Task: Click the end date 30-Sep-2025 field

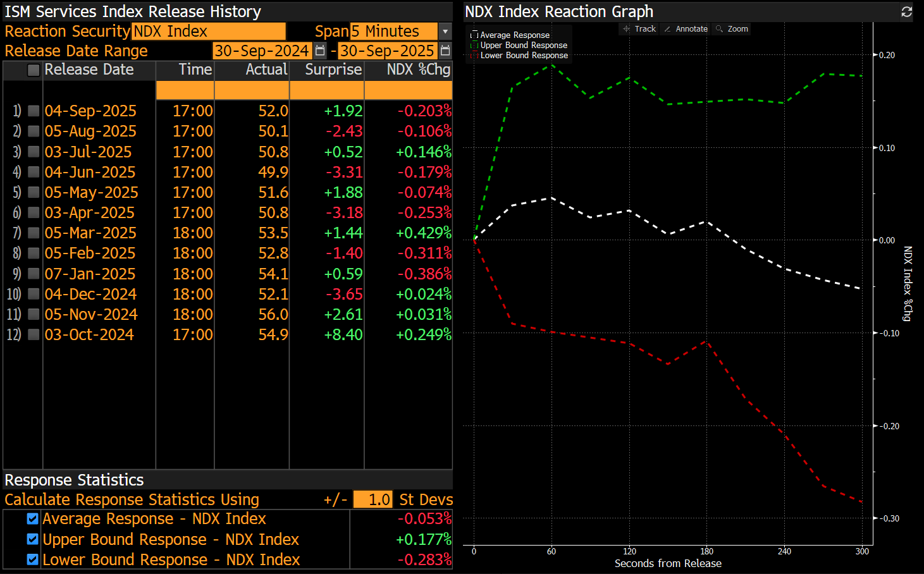Action: (386, 51)
